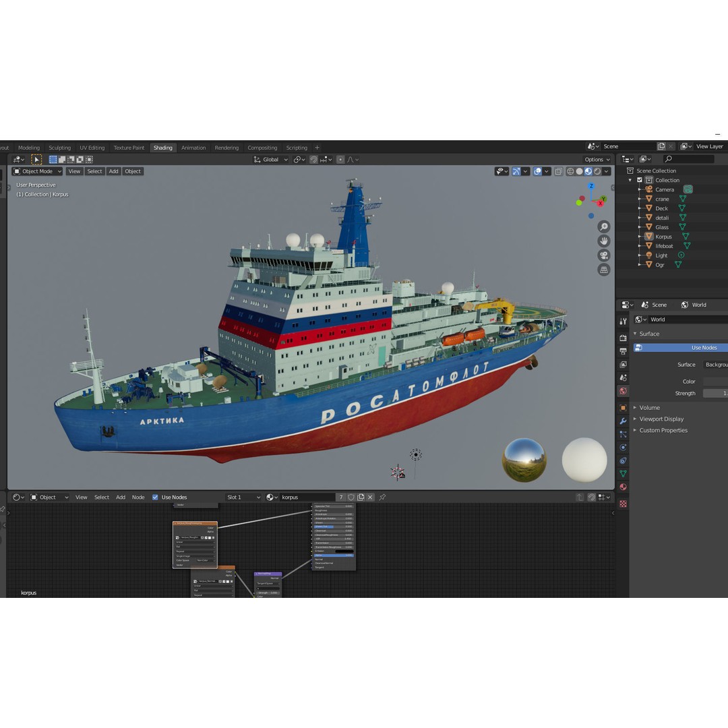The height and width of the screenshot is (728, 728).
Task: Toggle proportional editing icon
Action: (340, 160)
